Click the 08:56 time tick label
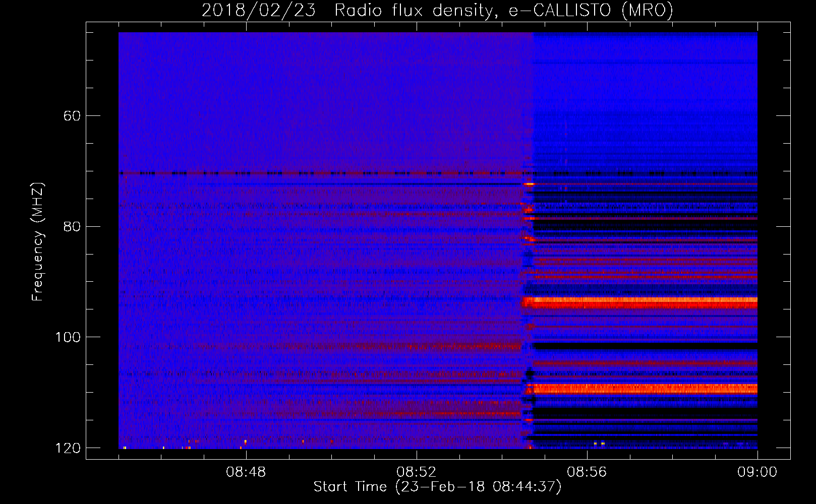816x504 pixels. 587,472
